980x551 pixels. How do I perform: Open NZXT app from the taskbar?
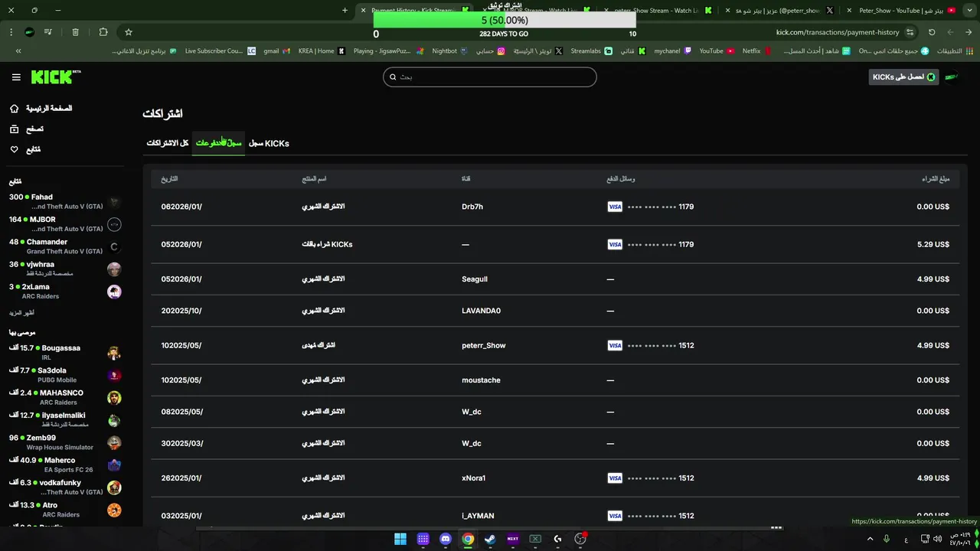point(513,539)
